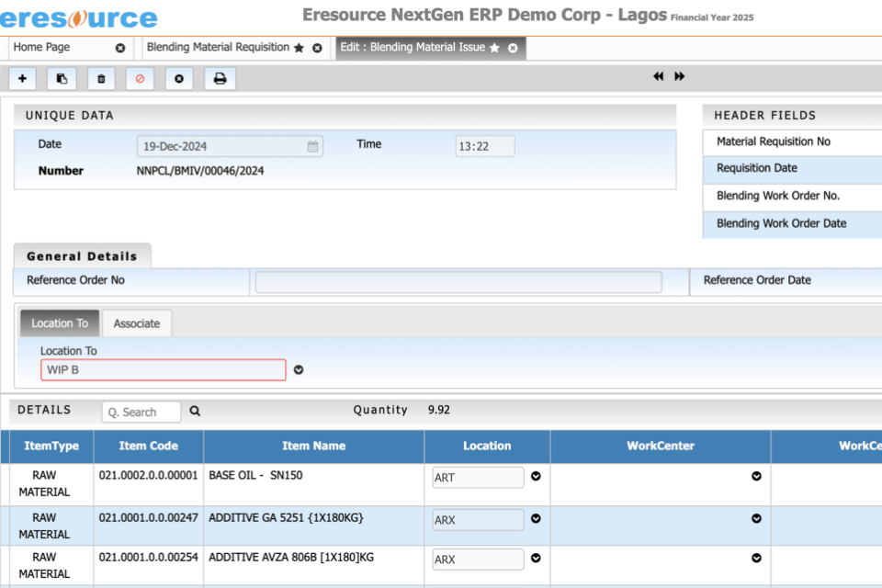
Task: Click item code 021.0001.0.0.00254
Action: (149, 557)
